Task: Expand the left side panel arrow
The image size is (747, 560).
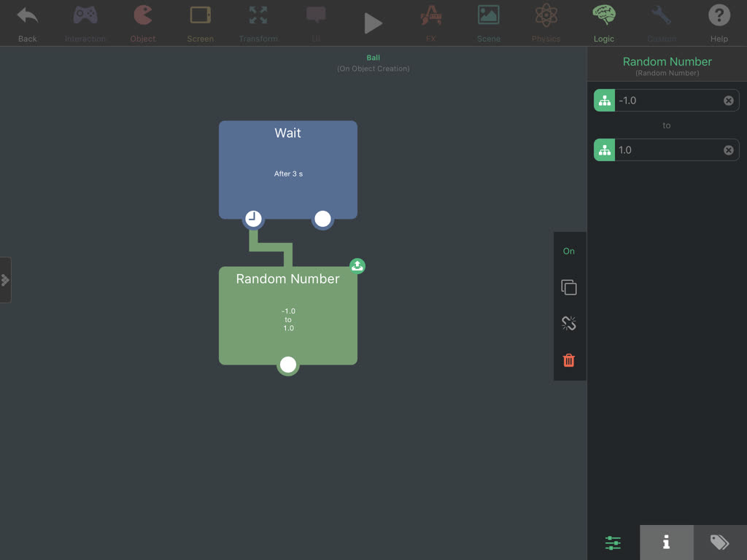Action: (5, 280)
